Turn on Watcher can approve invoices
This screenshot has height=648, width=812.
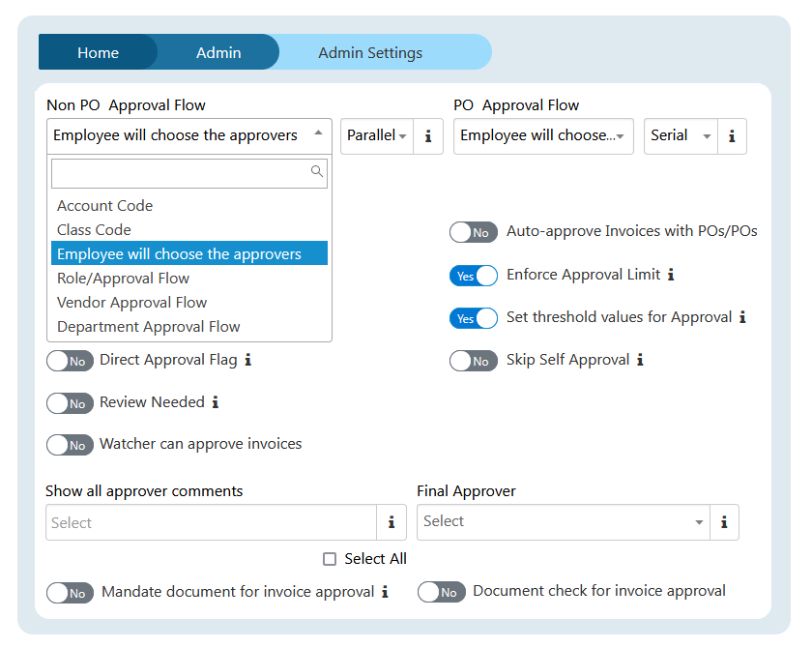pyautogui.click(x=70, y=445)
